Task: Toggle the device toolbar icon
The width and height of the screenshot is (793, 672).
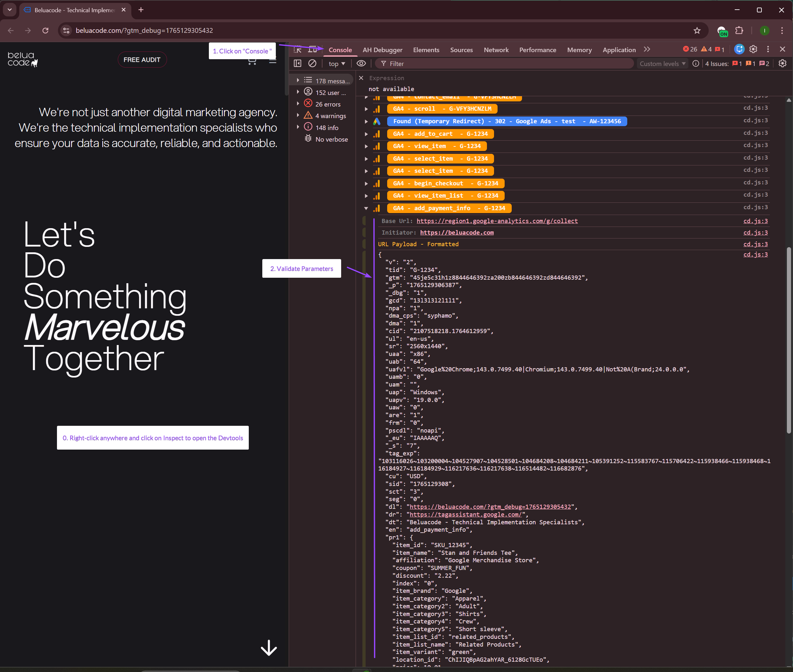Action: click(313, 50)
